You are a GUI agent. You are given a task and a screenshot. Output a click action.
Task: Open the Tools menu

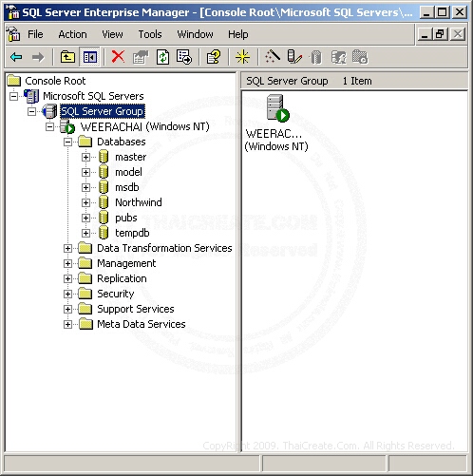150,34
